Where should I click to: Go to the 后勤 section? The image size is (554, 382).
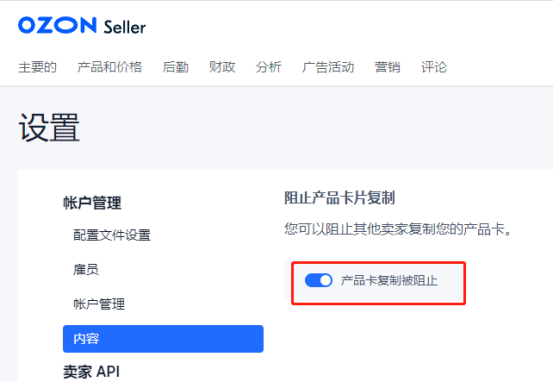pos(176,67)
